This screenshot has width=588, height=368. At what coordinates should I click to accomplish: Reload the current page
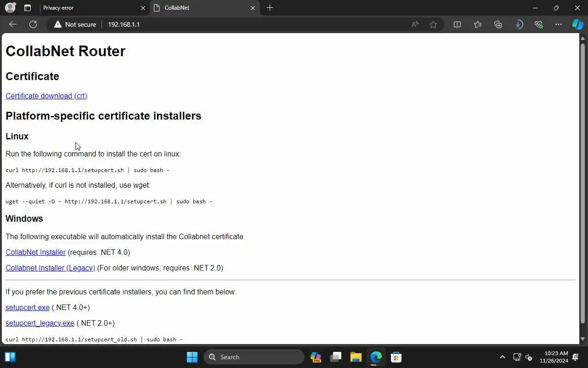[x=33, y=24]
